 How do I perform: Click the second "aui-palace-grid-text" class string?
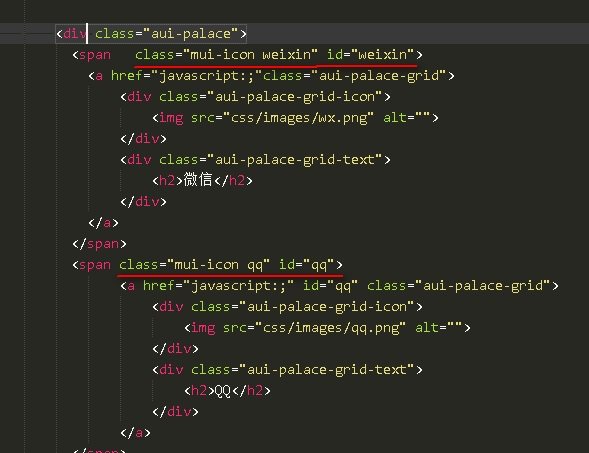326,370
